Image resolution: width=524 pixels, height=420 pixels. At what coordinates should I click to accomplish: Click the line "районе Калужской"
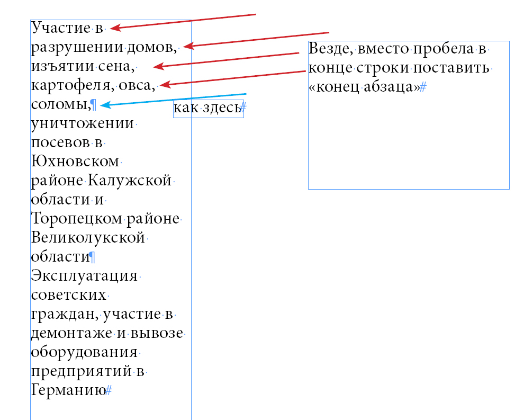(x=101, y=181)
